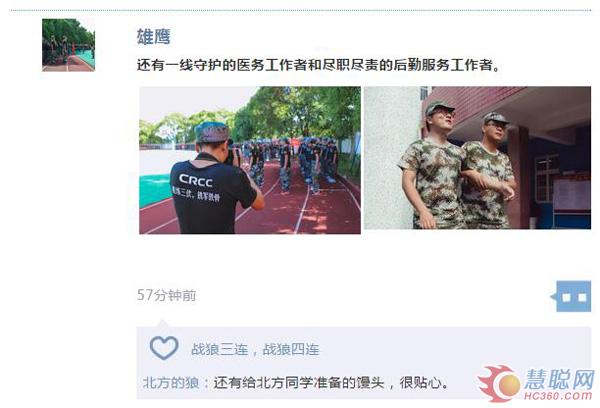The width and height of the screenshot is (600, 408).
Task: Open commenter 北方的狼's profile
Action: coord(171,383)
